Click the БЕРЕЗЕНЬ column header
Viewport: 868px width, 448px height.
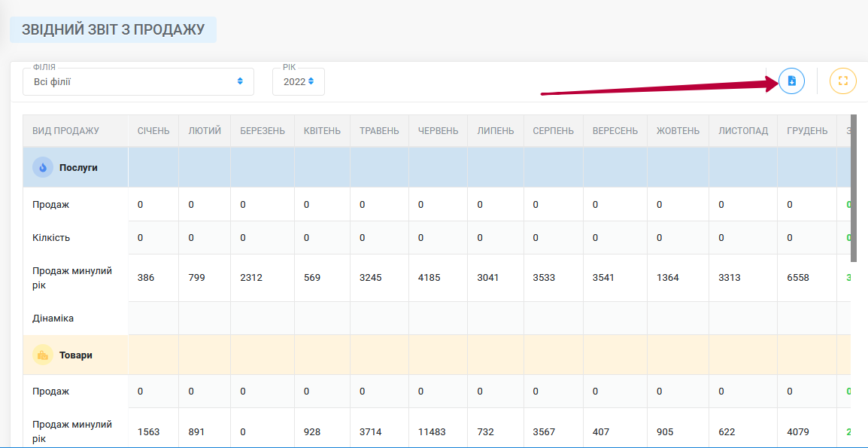pos(263,131)
